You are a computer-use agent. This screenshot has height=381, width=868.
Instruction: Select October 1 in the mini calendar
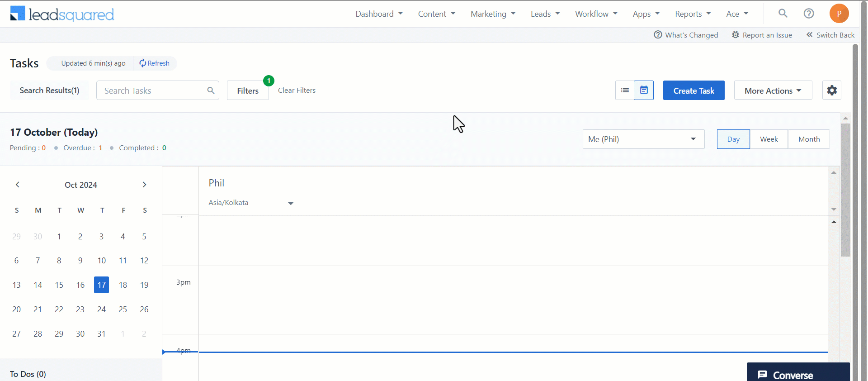(x=59, y=237)
